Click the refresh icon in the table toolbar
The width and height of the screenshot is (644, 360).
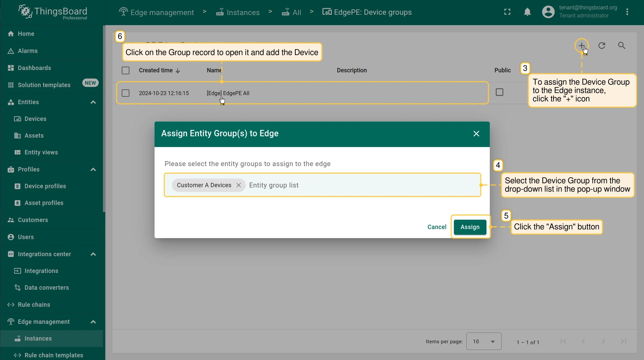[602, 46]
